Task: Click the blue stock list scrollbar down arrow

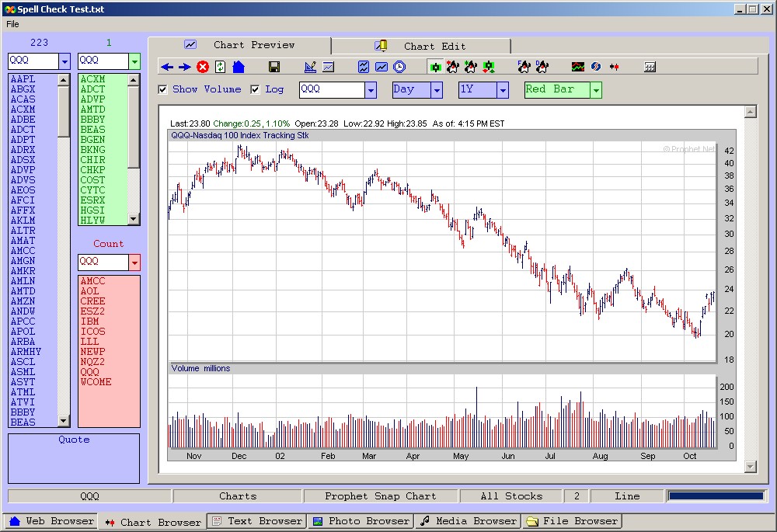Action: 64,421
